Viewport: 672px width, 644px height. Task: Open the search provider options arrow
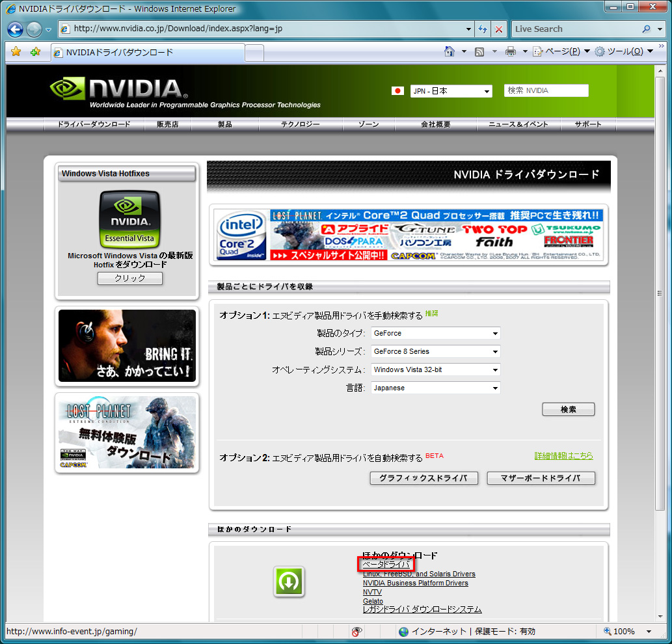coord(660,29)
